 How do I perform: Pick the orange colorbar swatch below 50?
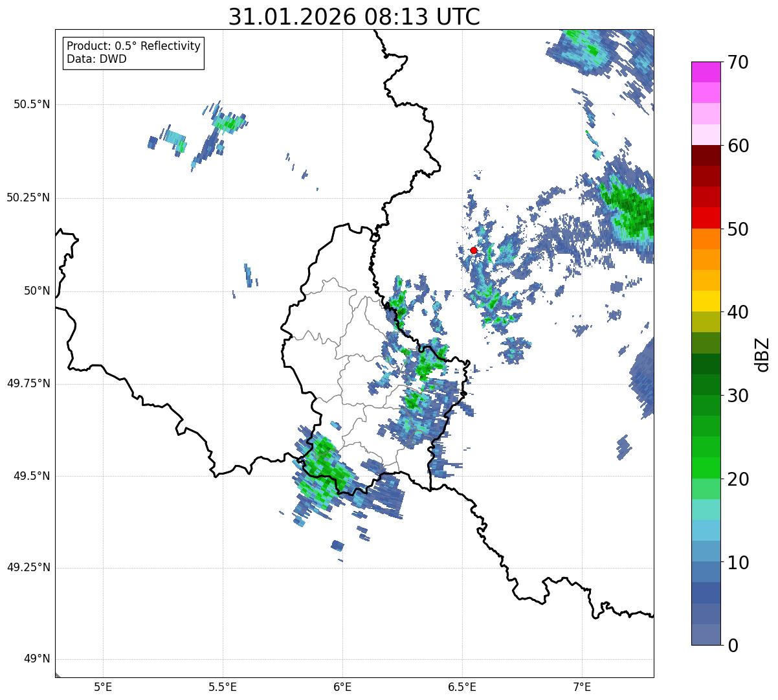(706, 238)
